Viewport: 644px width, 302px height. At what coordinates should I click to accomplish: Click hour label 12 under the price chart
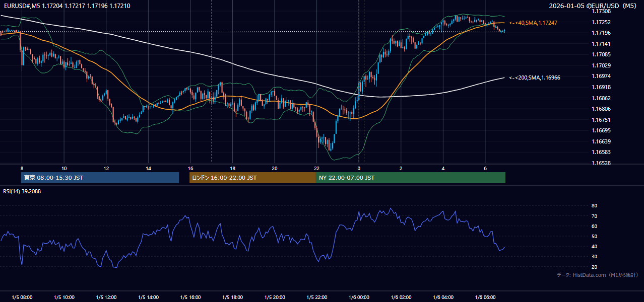tap(106, 168)
